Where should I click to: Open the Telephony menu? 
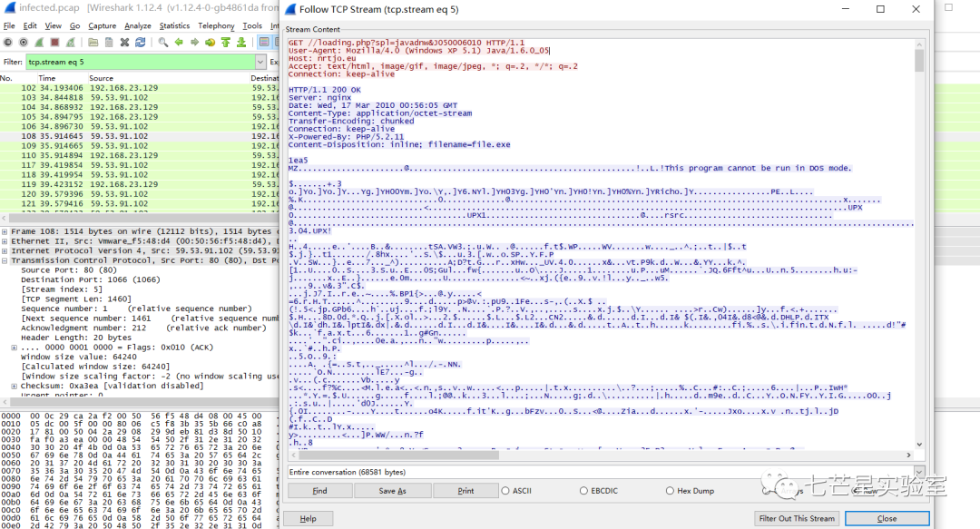pyautogui.click(x=216, y=25)
